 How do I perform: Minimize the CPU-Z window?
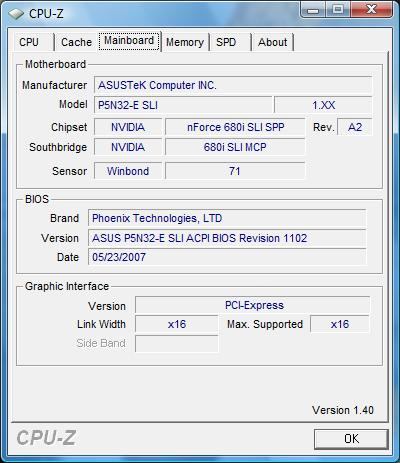[x=313, y=10]
